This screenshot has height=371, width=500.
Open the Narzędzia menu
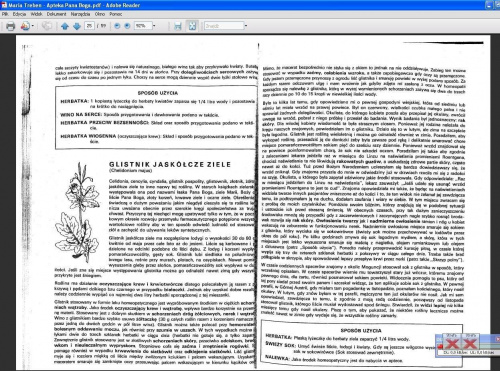pos(80,14)
